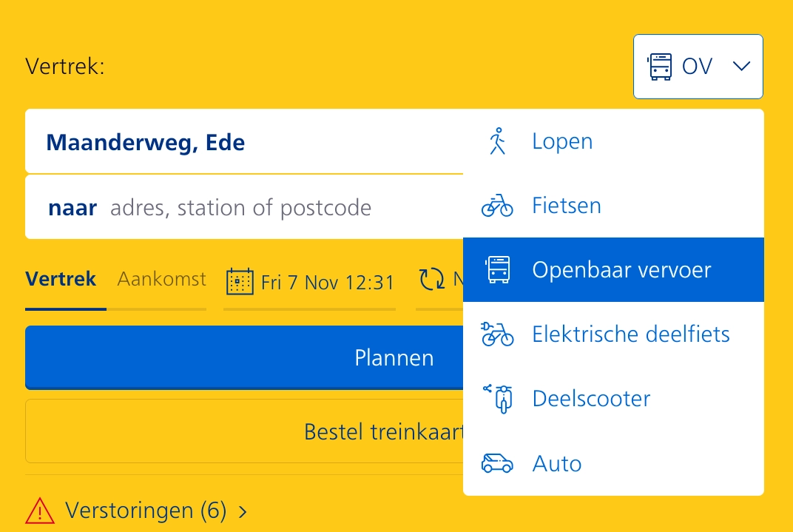793x532 pixels.
Task: Click the Bestel treinkaartje button
Action: coord(244,431)
